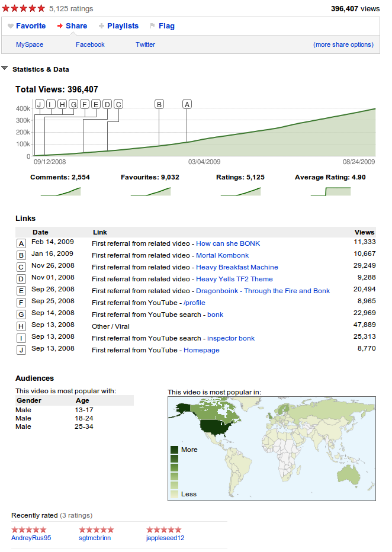Viewport: 392px width, 552px height.
Task: Share the video on MySpace
Action: (30, 44)
